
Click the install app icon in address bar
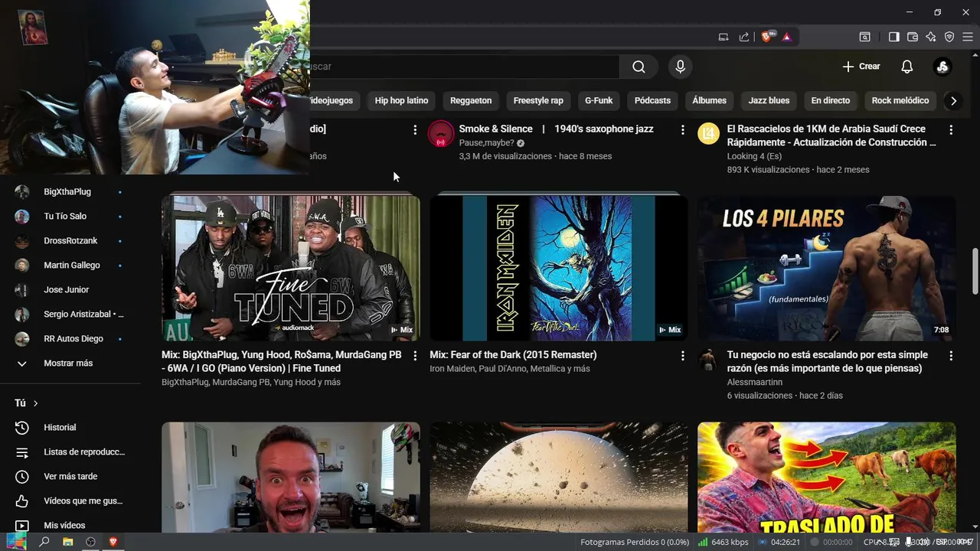click(x=724, y=37)
